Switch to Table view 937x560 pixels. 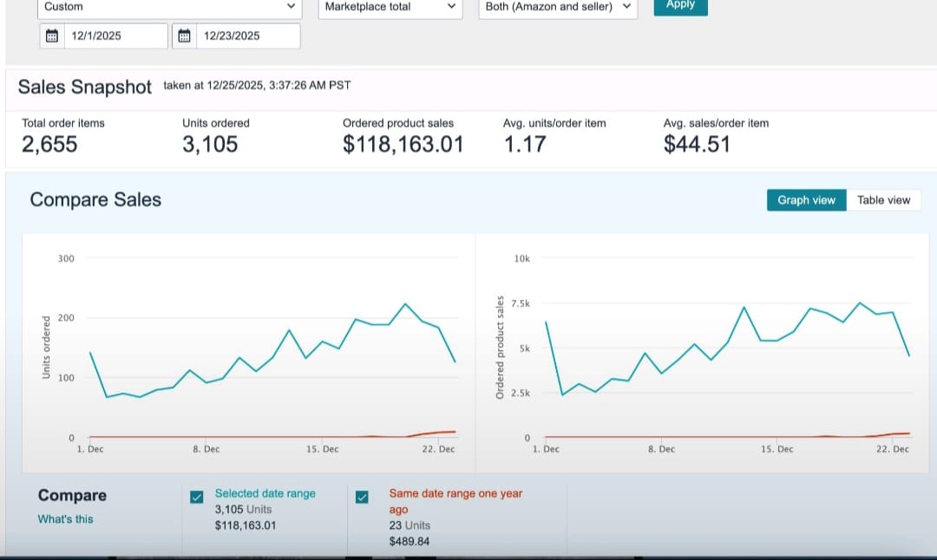[883, 200]
